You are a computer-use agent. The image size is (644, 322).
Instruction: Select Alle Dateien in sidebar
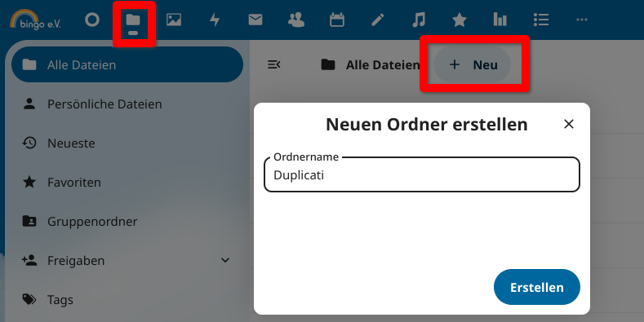click(x=127, y=65)
